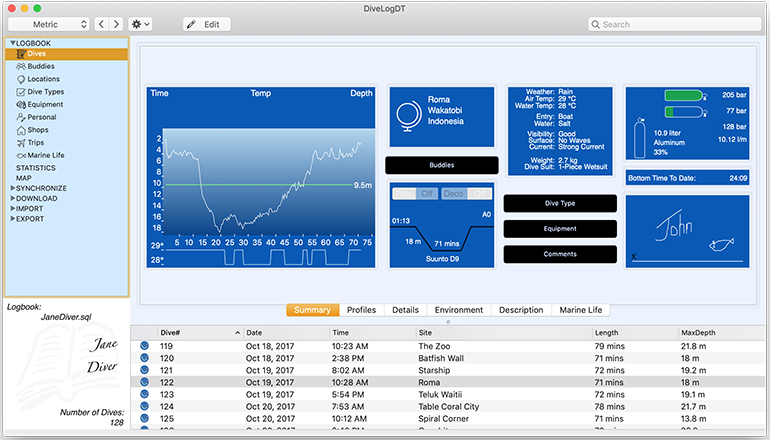This screenshot has height=440, width=770.
Task: Select the Locations sidebar item
Action: (x=43, y=79)
